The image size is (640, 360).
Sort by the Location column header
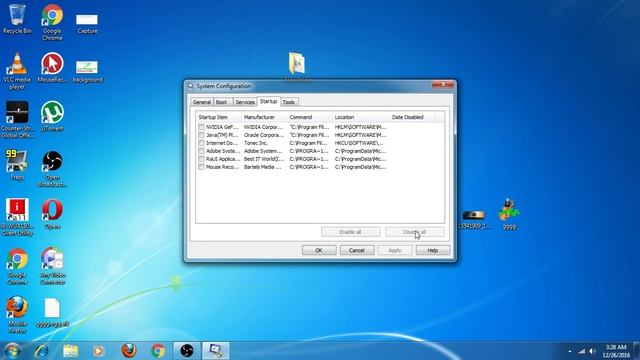(x=361, y=117)
